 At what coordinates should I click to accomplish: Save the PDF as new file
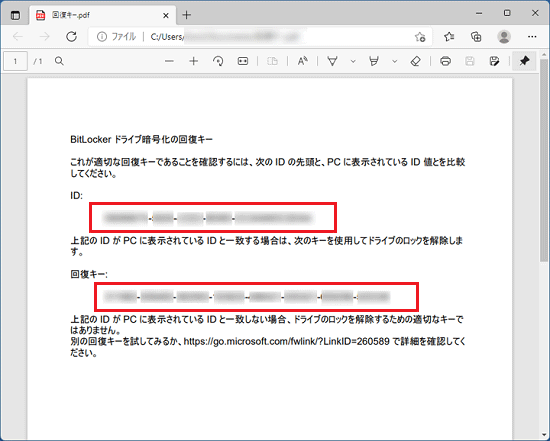pos(494,61)
